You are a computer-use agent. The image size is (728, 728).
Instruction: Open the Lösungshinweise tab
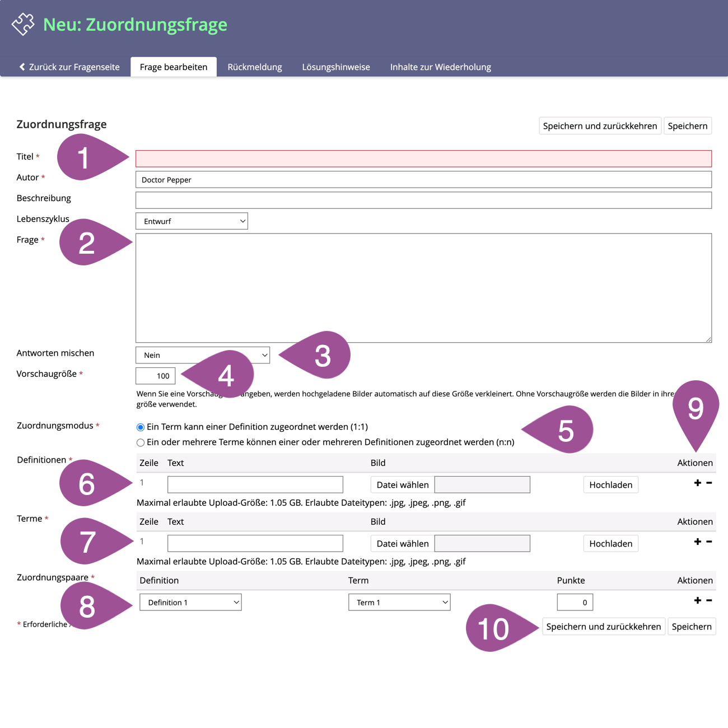pyautogui.click(x=336, y=67)
